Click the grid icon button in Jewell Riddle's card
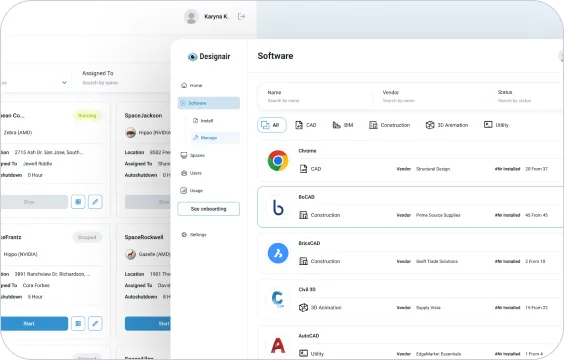The width and height of the screenshot is (564, 360). [x=78, y=202]
